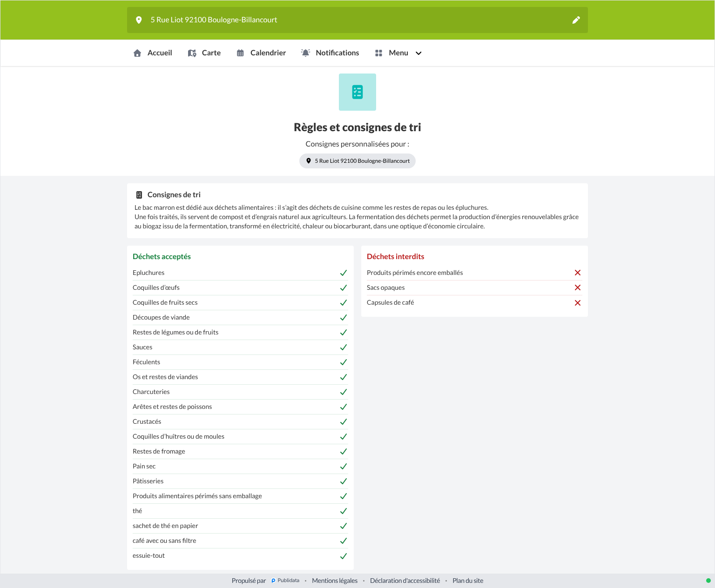The width and height of the screenshot is (715, 588).
Task: Click the café avec ou sans filtre text
Action: click(x=164, y=541)
